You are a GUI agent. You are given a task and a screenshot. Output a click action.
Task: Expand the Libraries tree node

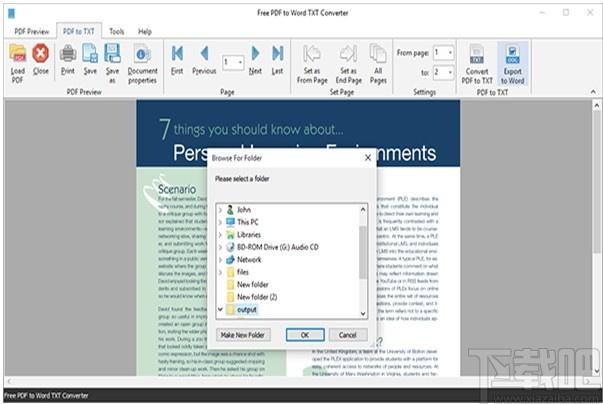click(220, 235)
